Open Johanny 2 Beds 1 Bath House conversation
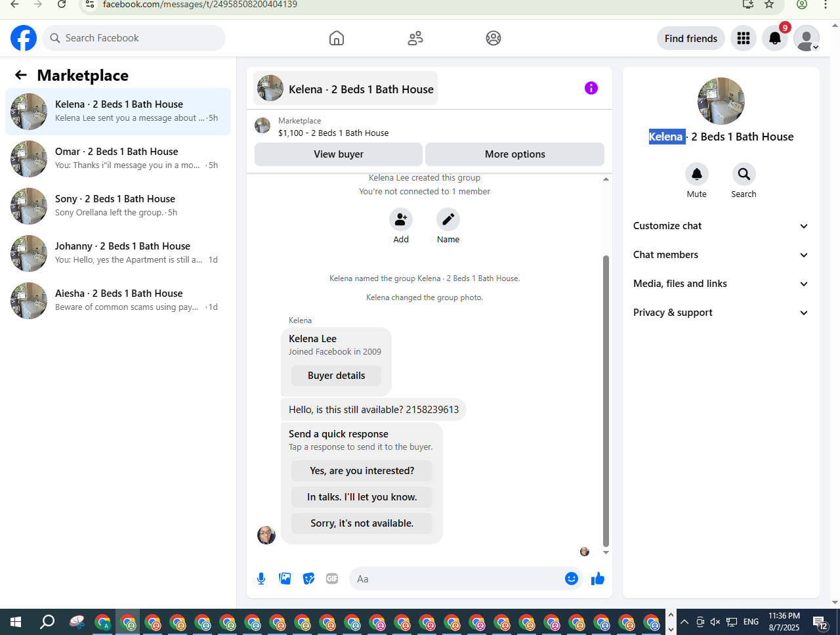Image resolution: width=840 pixels, height=635 pixels. click(118, 253)
